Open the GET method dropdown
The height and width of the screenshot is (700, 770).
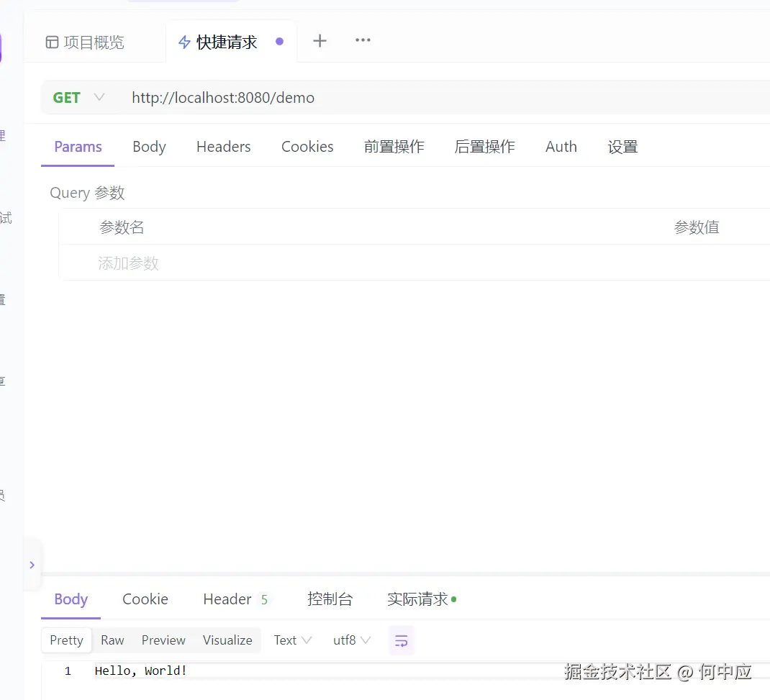(x=78, y=97)
